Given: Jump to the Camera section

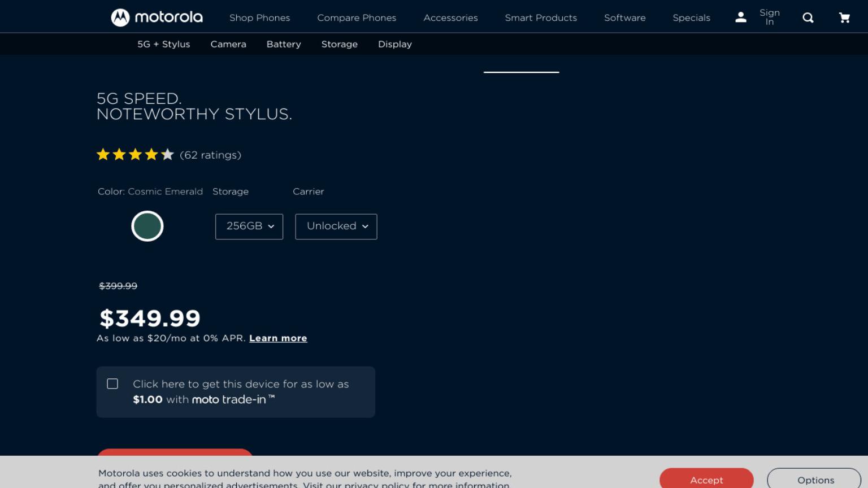Looking at the screenshot, I should [x=228, y=44].
